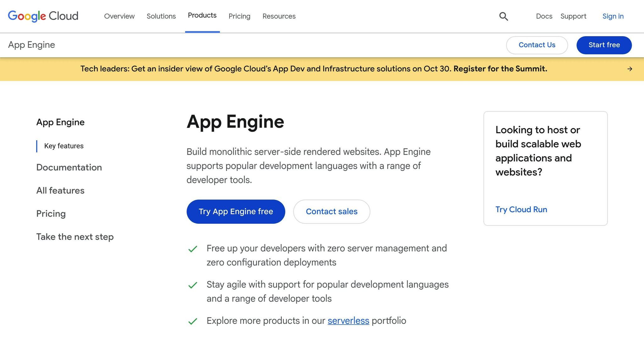This screenshot has height=362, width=644.
Task: Click the App Engine subheader title
Action: click(x=31, y=45)
